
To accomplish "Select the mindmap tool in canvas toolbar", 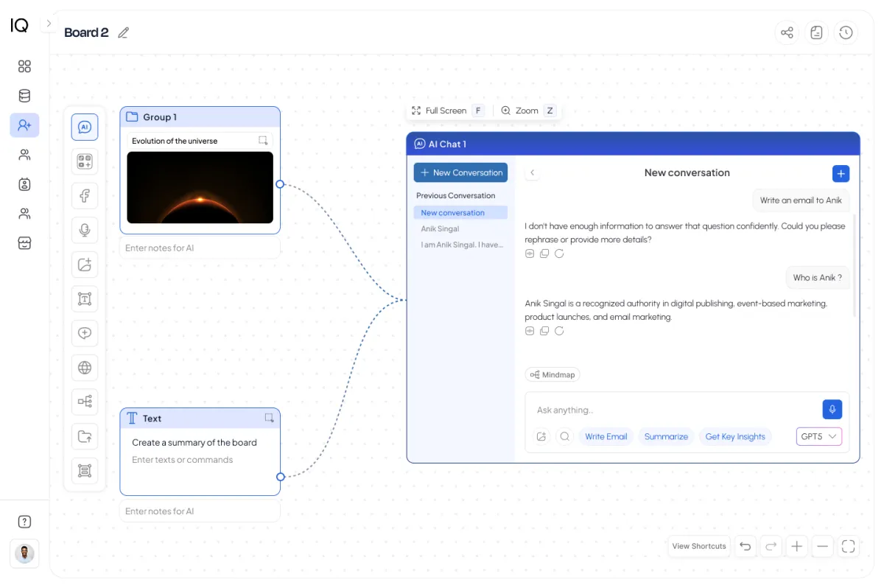I will tap(85, 402).
